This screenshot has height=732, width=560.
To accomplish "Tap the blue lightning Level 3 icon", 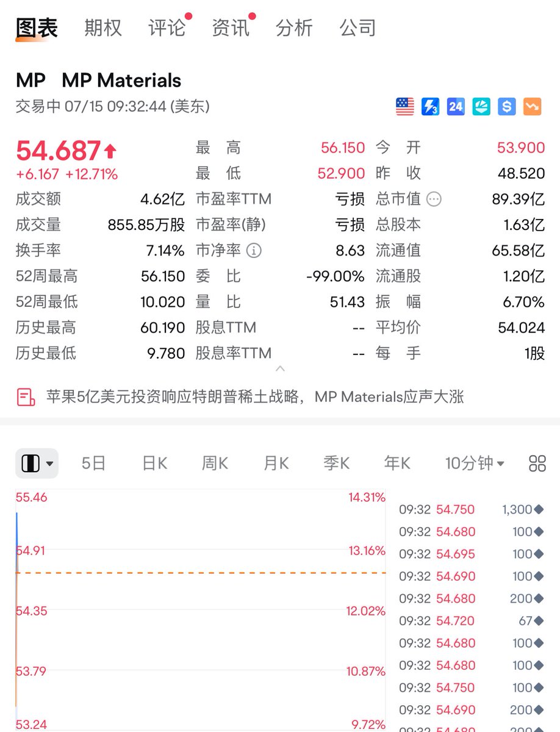I will (x=430, y=107).
